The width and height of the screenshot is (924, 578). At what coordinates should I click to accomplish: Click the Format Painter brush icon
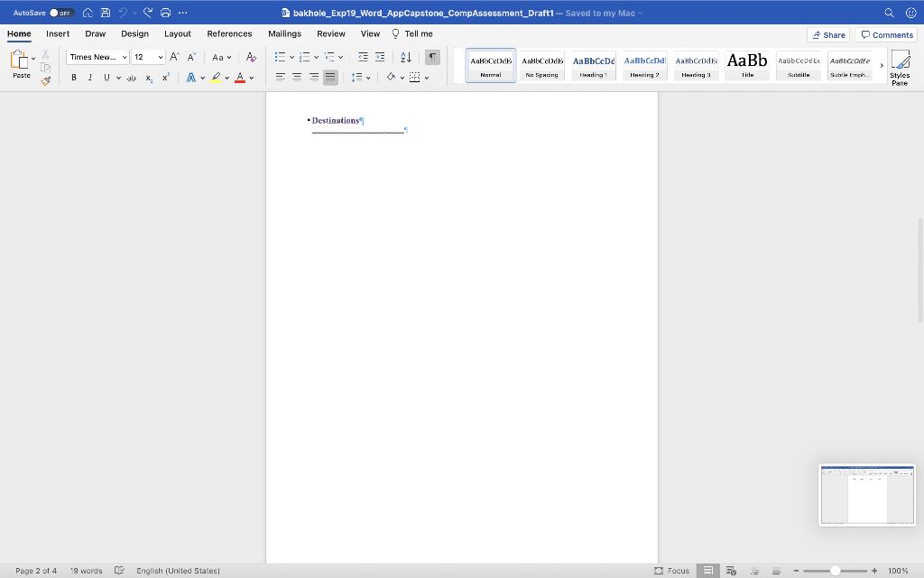(45, 81)
